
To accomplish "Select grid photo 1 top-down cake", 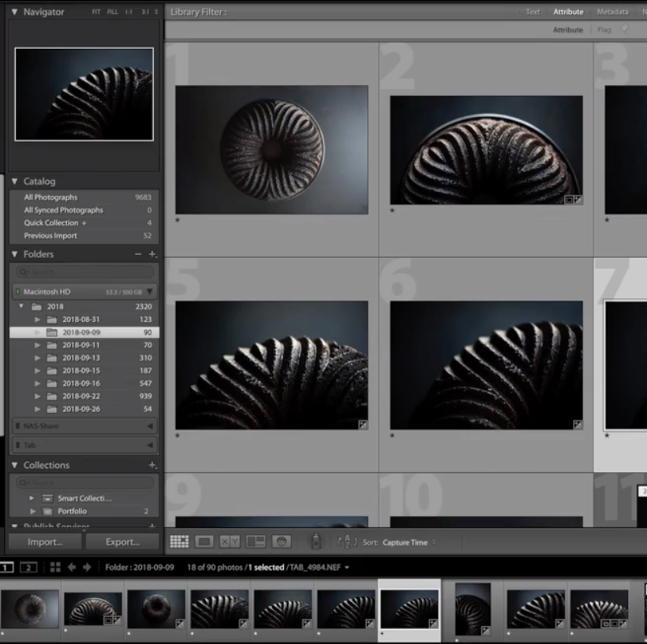I will coord(271,150).
